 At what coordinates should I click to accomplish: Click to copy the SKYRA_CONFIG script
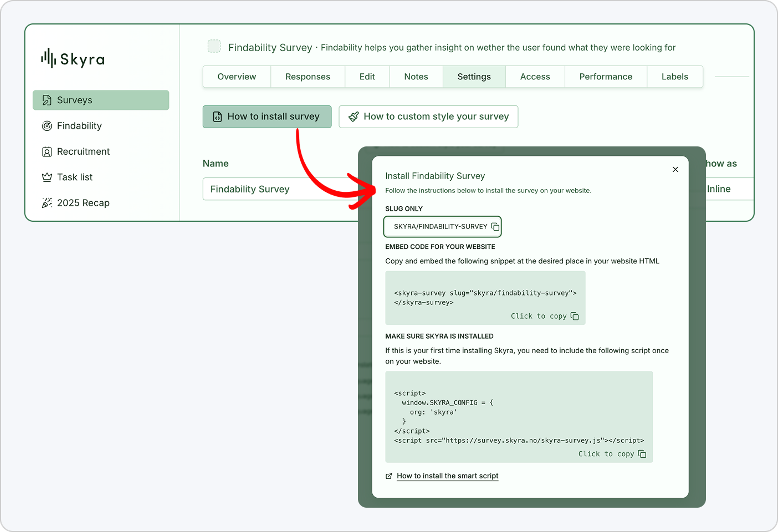[612, 454]
